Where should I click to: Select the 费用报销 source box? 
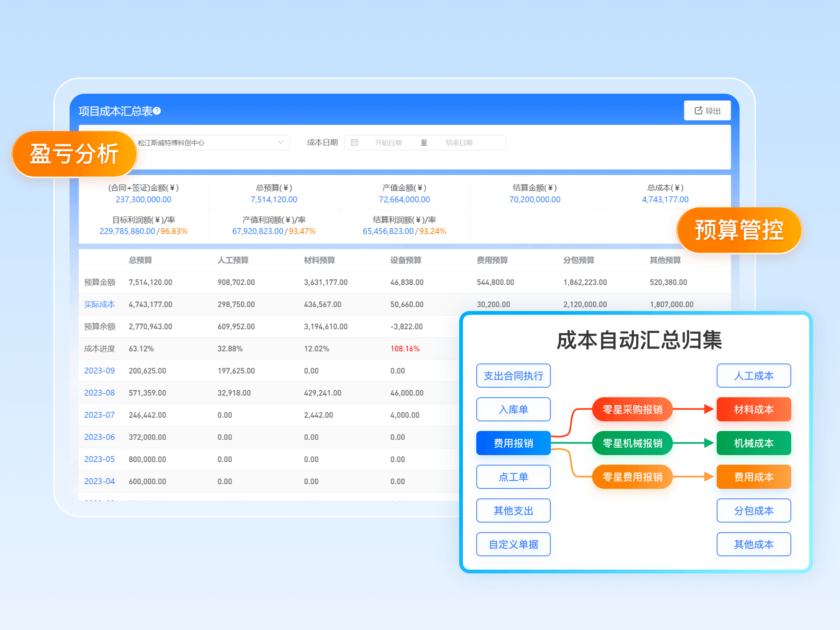513,443
